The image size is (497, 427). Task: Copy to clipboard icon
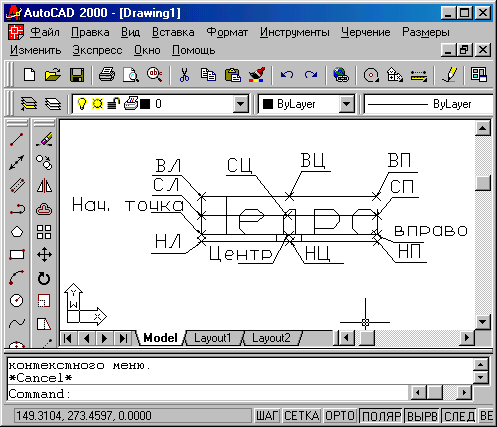(x=208, y=75)
